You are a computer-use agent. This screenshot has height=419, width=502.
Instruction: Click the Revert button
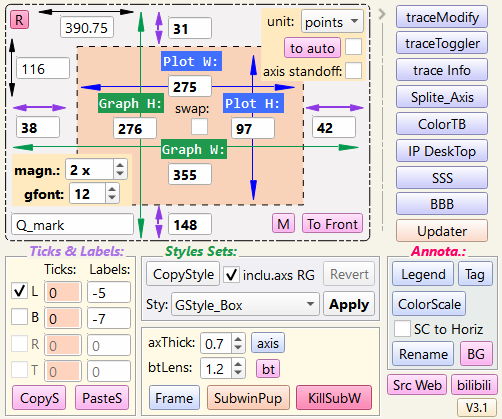pyautogui.click(x=349, y=274)
